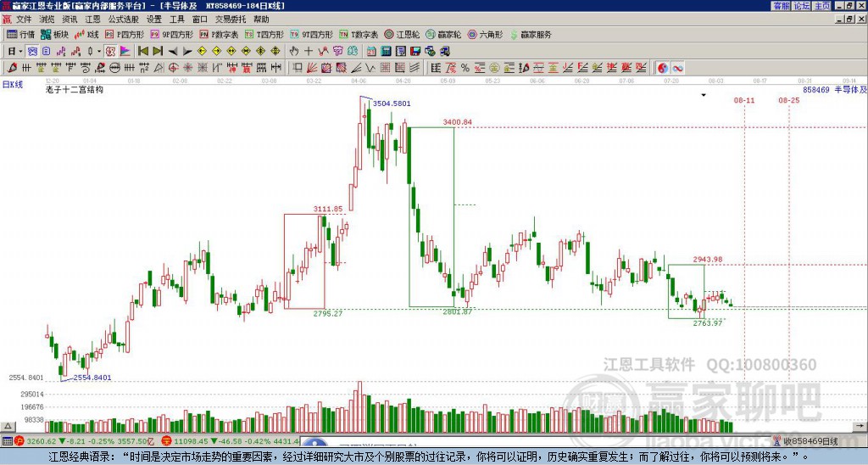Click the floppy disk save icon
This screenshot has height=465, width=868.
tap(415, 52)
